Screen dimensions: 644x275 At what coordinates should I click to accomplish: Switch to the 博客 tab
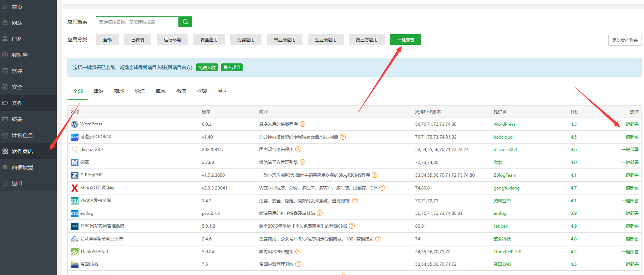[x=161, y=91]
